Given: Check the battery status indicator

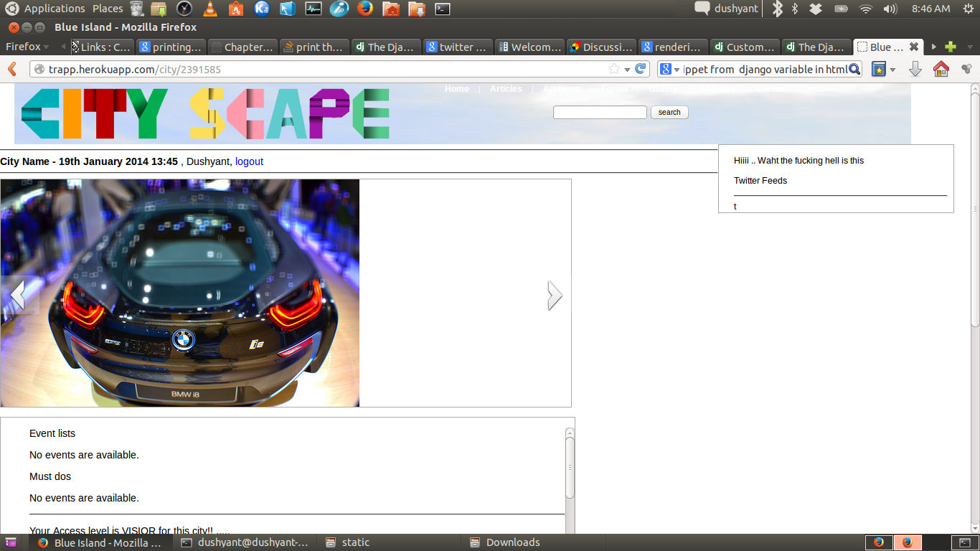Looking at the screenshot, I should 841,9.
